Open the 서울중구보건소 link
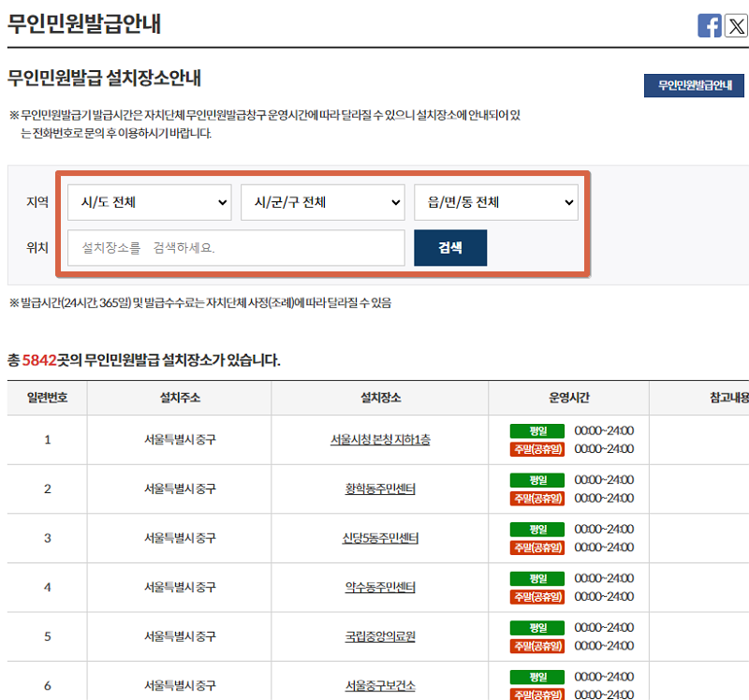This screenshot has width=749, height=700. tap(380, 686)
